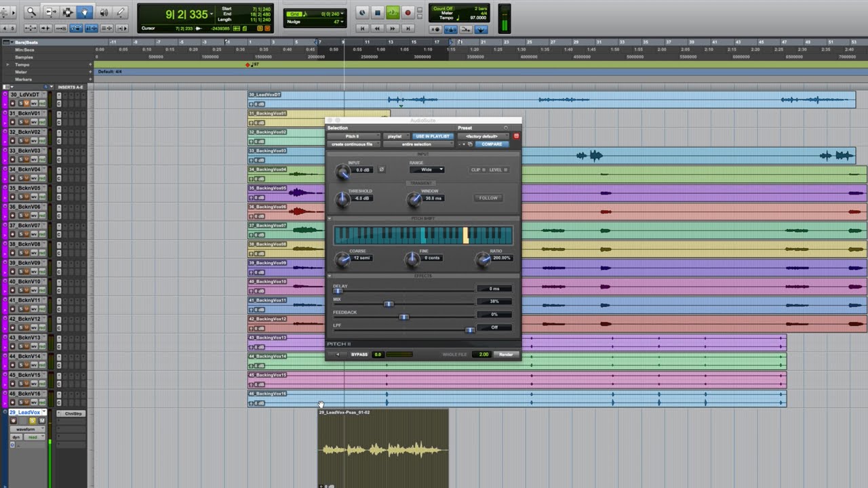Viewport: 868px width, 488px height.
Task: Record-enable the 31_BcknV01 track
Action: 13,122
